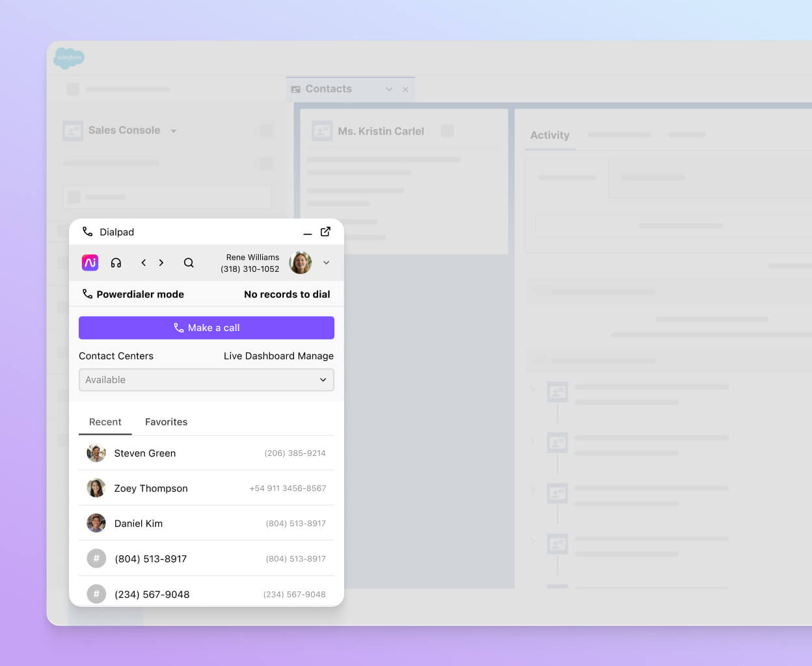This screenshot has width=812, height=666.
Task: Open Rene Williams' profile avatar
Action: (x=300, y=262)
